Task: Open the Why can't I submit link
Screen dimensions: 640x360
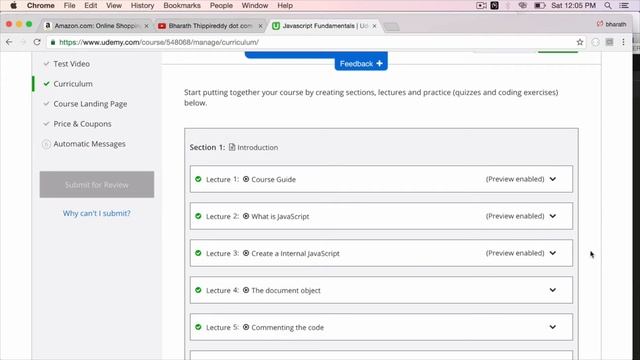Action: click(x=97, y=213)
